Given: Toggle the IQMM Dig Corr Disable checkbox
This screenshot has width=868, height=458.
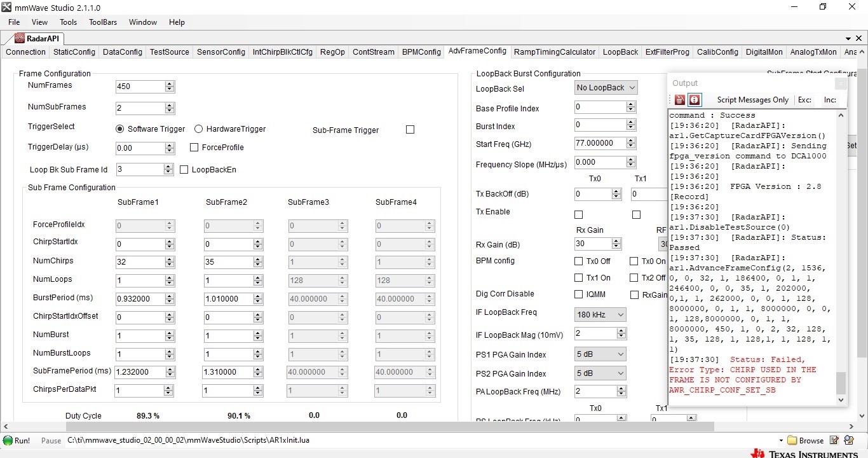Looking at the screenshot, I should [578, 295].
